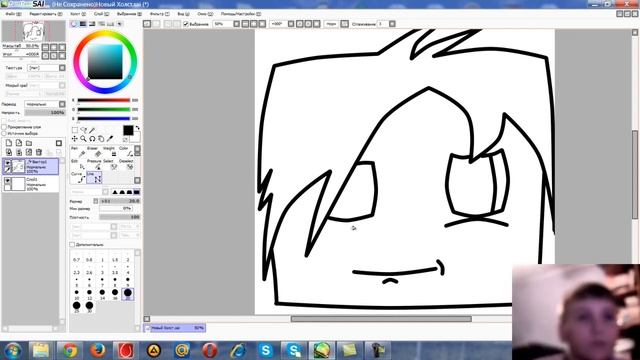
Task: Choose the vector Select tool
Action: click(x=110, y=164)
